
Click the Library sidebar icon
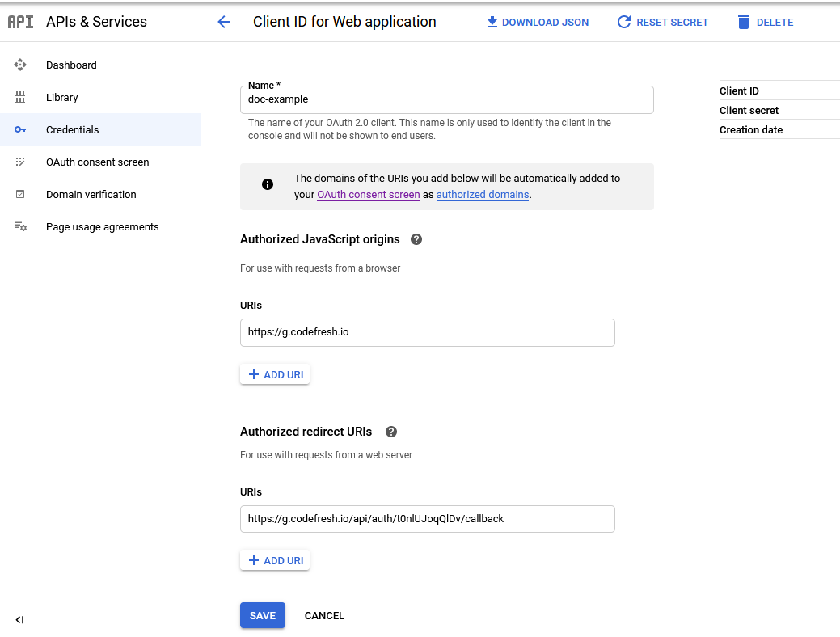coord(20,97)
